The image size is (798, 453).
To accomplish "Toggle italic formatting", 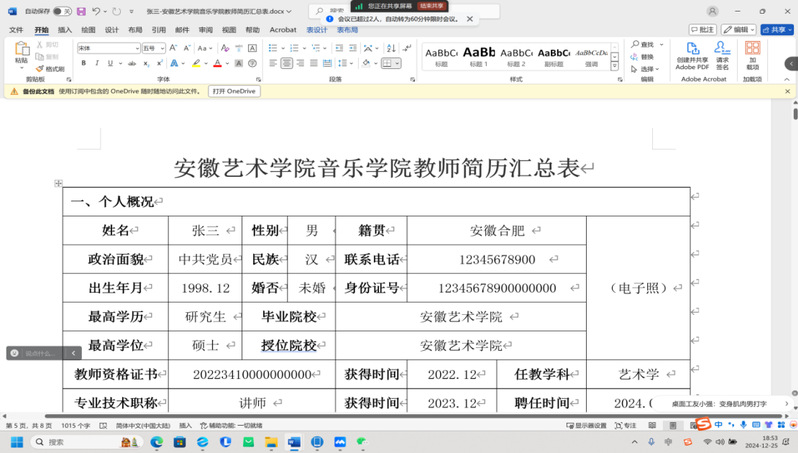I will 97,63.
